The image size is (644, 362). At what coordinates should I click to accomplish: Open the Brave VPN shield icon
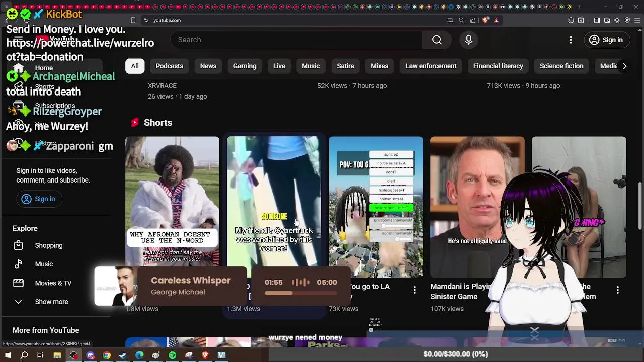point(627,20)
